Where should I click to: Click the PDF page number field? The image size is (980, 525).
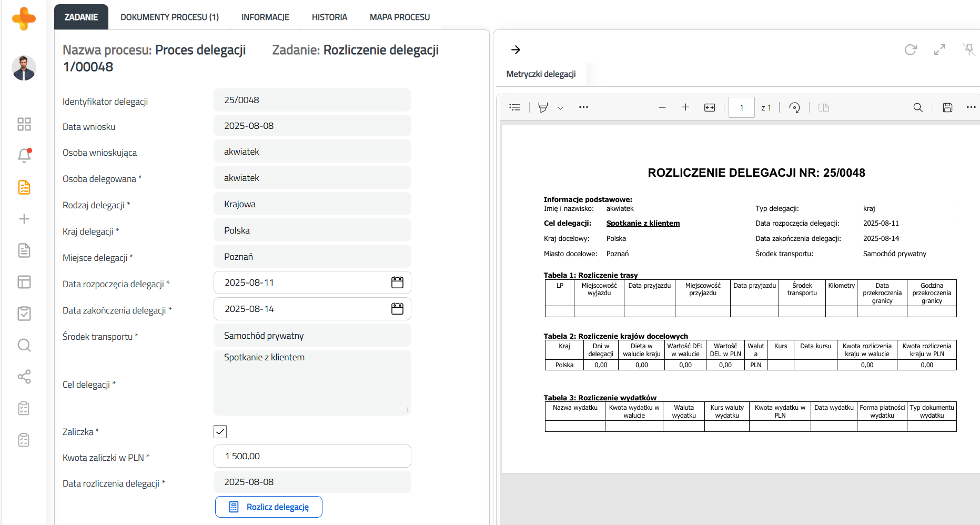click(742, 107)
